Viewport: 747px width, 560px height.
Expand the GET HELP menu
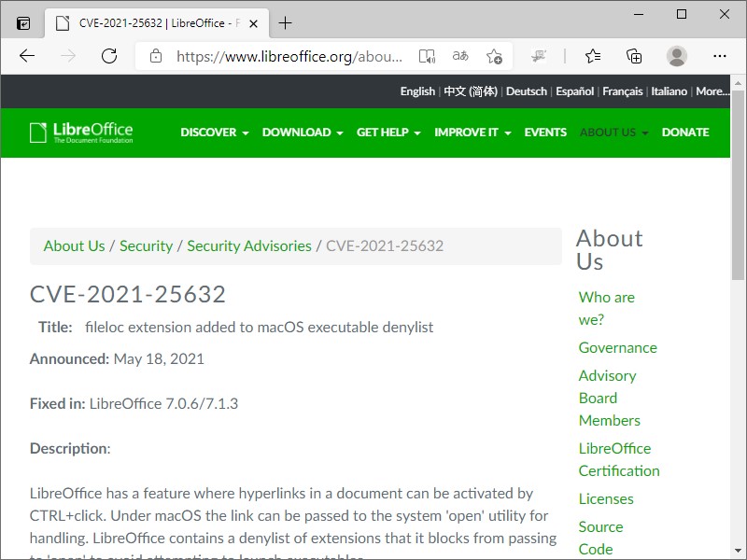(388, 133)
